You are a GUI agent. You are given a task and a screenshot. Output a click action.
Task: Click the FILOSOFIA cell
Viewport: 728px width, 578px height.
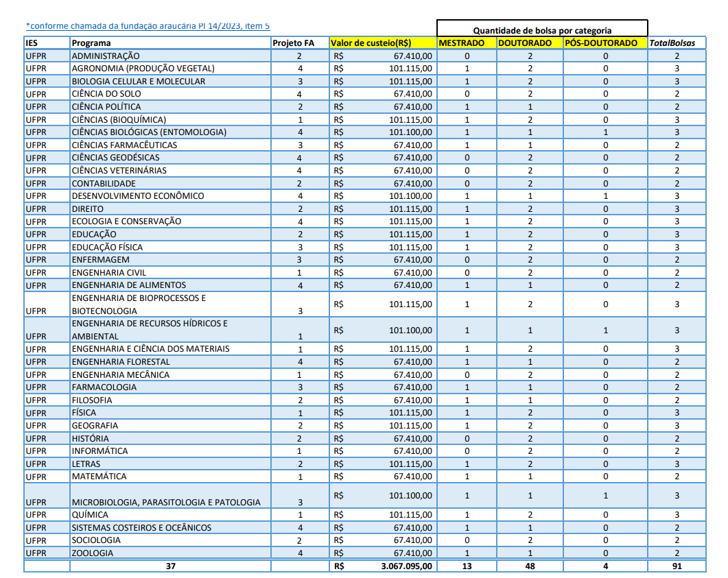pyautogui.click(x=170, y=400)
